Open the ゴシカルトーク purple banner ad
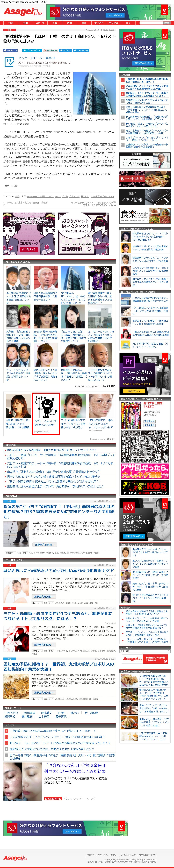The width and height of the screenshot is (174, 868). [x=29, y=233]
